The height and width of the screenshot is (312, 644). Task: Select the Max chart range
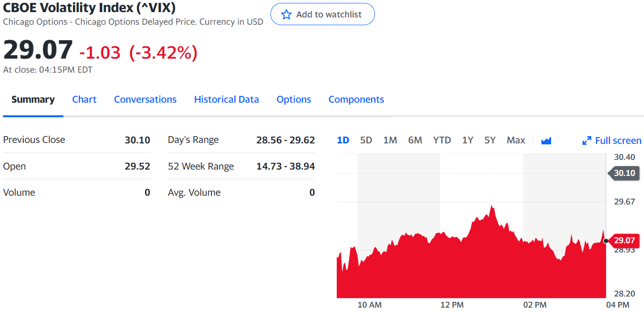516,140
